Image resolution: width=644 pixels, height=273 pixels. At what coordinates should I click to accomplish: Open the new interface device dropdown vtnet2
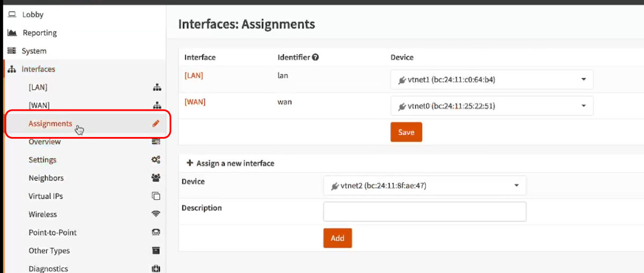tap(425, 185)
